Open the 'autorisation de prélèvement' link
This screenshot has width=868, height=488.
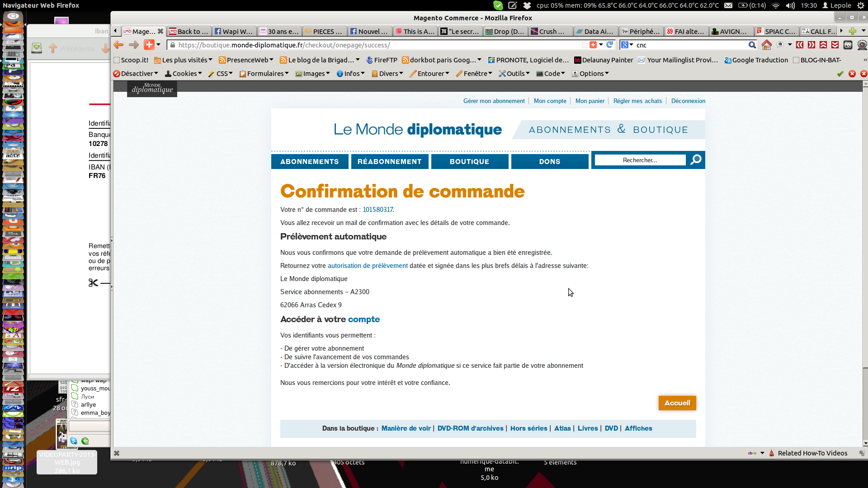368,266
